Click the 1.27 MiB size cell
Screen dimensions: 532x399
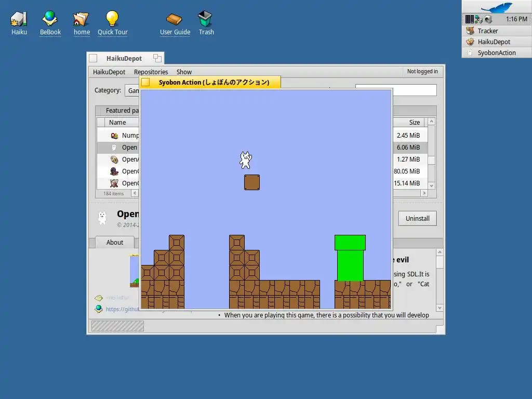408,159
